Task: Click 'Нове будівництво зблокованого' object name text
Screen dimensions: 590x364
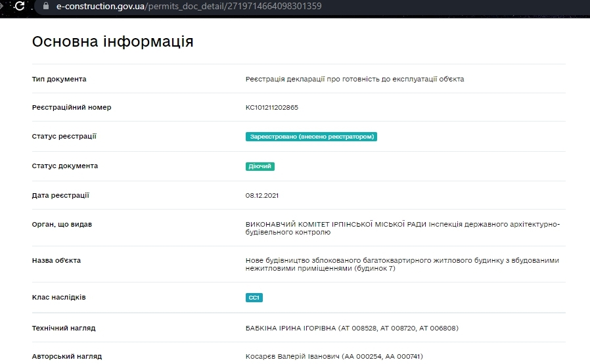Action: click(x=402, y=264)
